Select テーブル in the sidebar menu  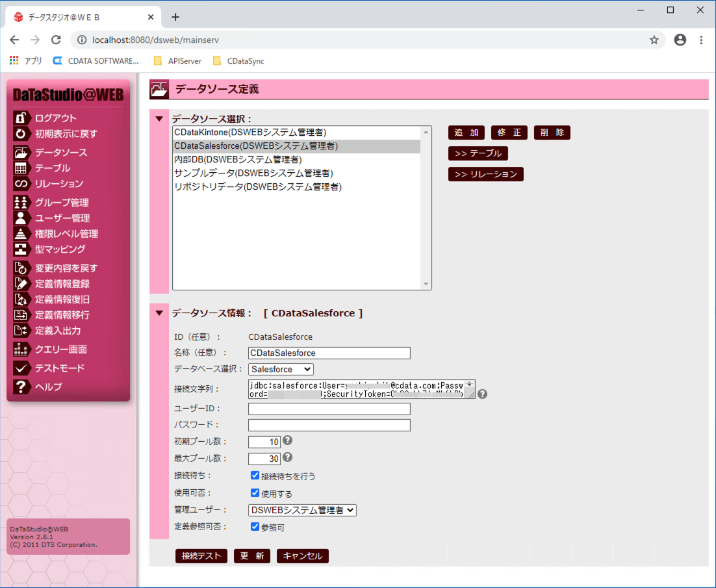point(53,168)
